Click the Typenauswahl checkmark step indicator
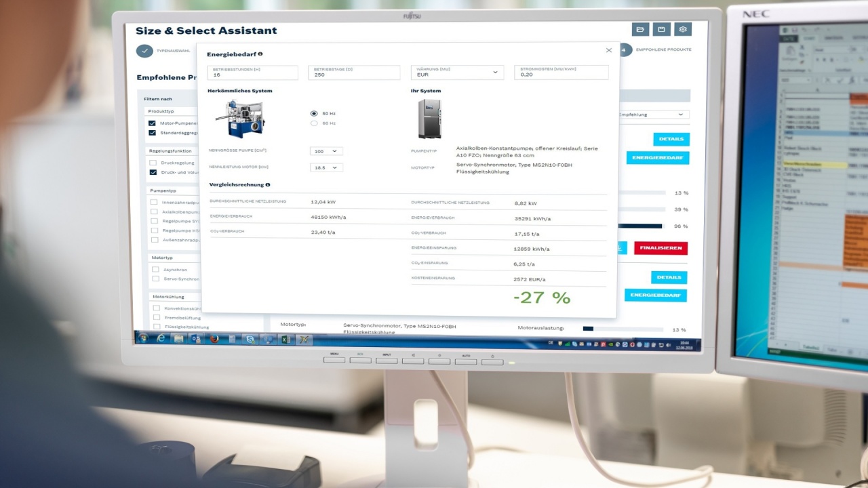Image resolution: width=868 pixels, height=488 pixels. (x=145, y=50)
